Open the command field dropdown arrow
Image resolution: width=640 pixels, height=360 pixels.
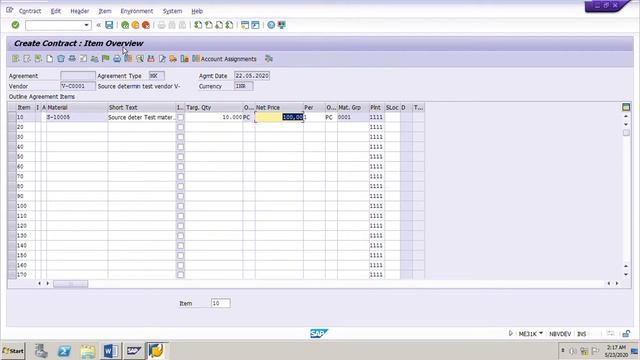coord(86,25)
